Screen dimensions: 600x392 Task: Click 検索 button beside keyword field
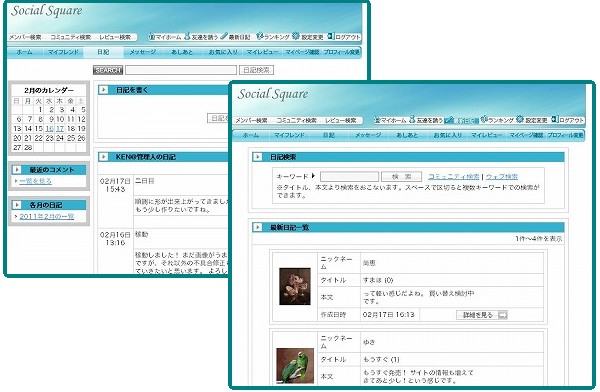[x=402, y=176]
